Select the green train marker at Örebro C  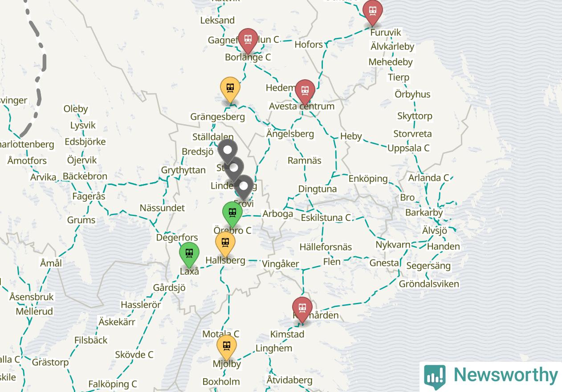(x=232, y=213)
